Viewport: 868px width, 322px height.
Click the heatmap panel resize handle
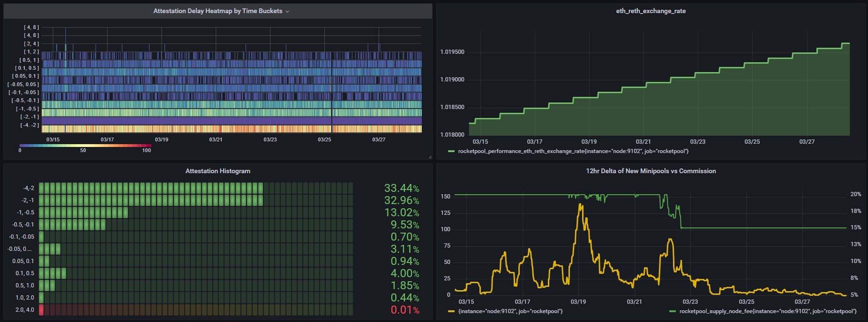(430, 157)
